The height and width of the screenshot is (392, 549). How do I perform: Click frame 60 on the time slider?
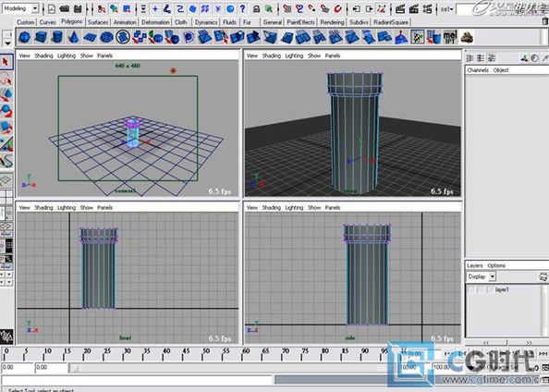[246, 354]
